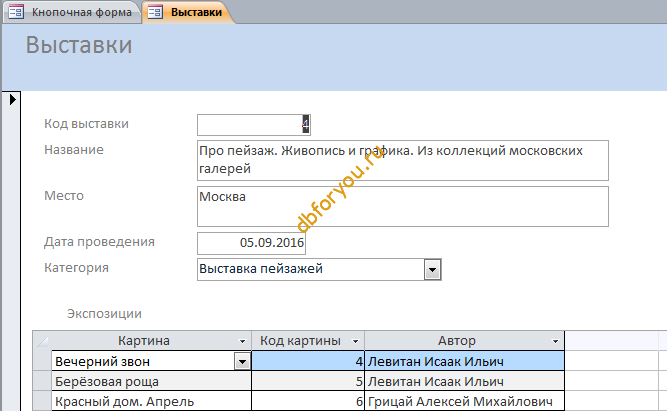Click the Дата проведения label

point(99,242)
